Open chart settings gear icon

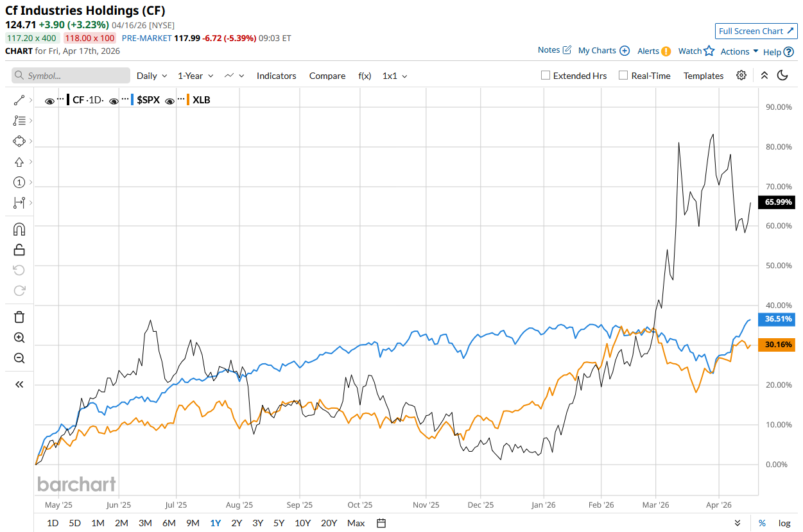pyautogui.click(x=741, y=76)
